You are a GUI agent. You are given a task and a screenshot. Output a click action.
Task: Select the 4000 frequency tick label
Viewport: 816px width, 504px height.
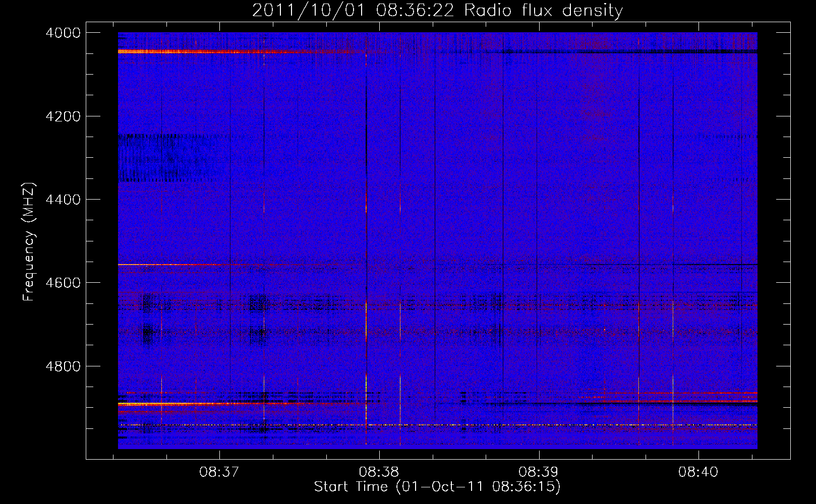click(x=63, y=33)
